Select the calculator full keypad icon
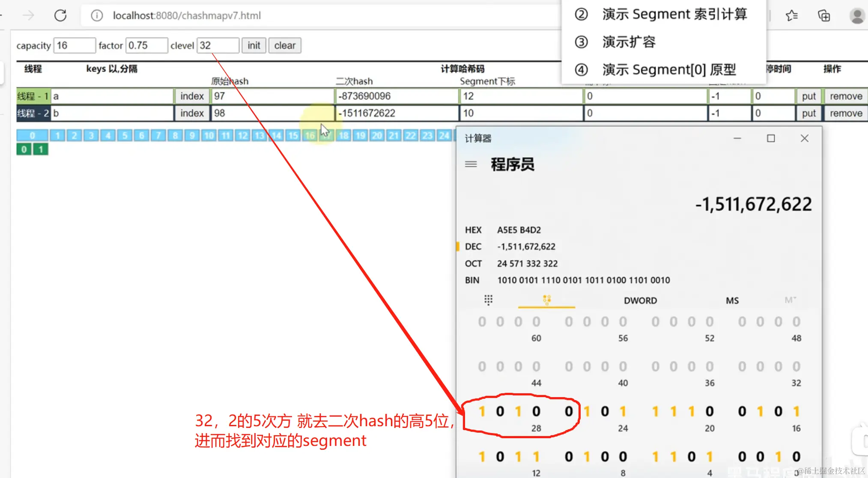868x478 pixels. tap(488, 300)
